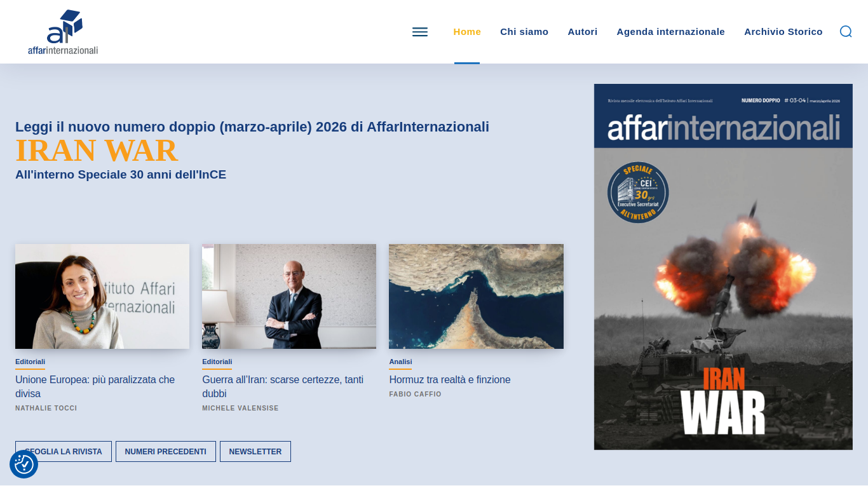Open article Guerra all'Iran: scarse certezze, tanti dubbi

pyautogui.click(x=283, y=386)
